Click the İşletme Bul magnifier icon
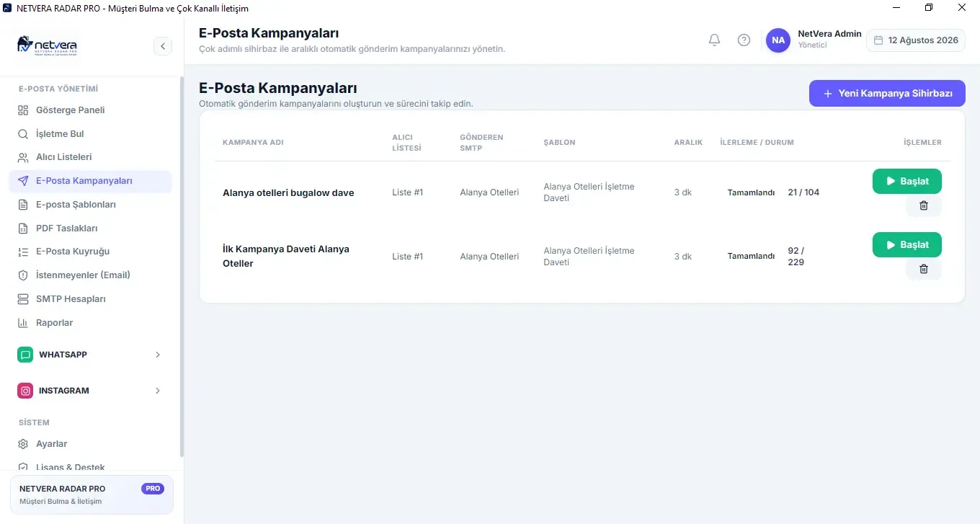The width and height of the screenshot is (980, 524). point(22,134)
